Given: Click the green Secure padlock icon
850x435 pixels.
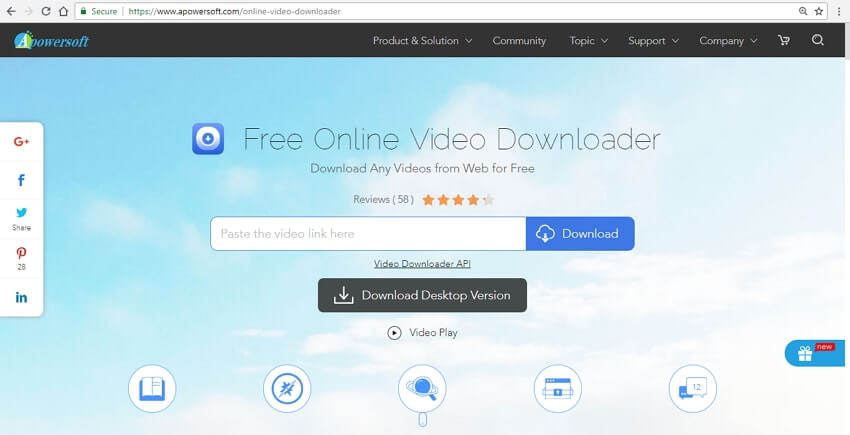Looking at the screenshot, I should tap(83, 11).
